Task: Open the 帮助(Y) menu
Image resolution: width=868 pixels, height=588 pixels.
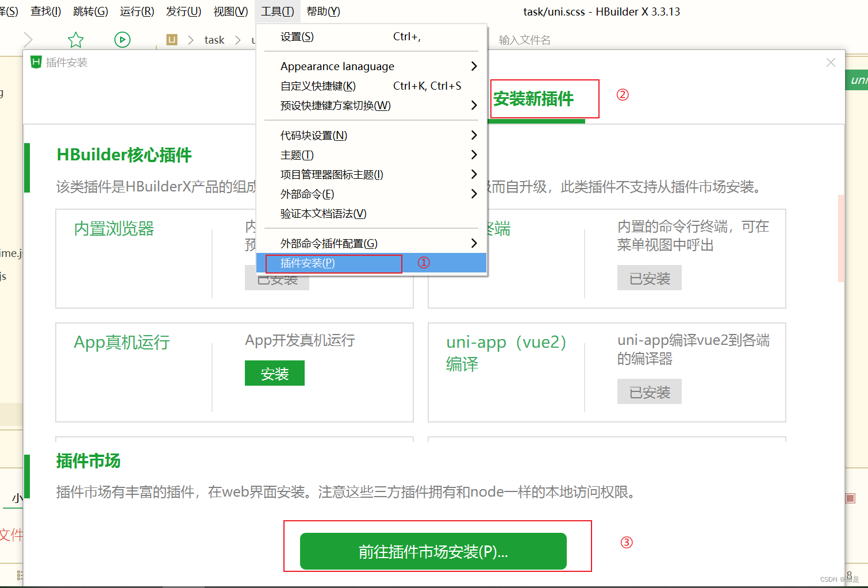Action: (x=324, y=11)
